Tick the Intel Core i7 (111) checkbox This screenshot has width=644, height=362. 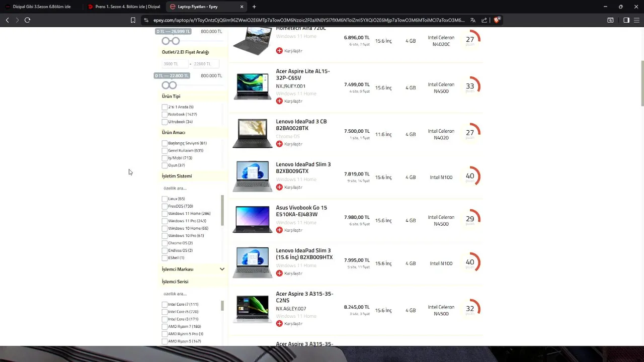[x=165, y=305]
